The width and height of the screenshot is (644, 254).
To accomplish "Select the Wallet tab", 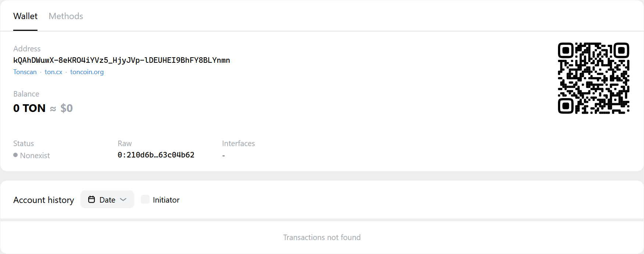I will 25,16.
